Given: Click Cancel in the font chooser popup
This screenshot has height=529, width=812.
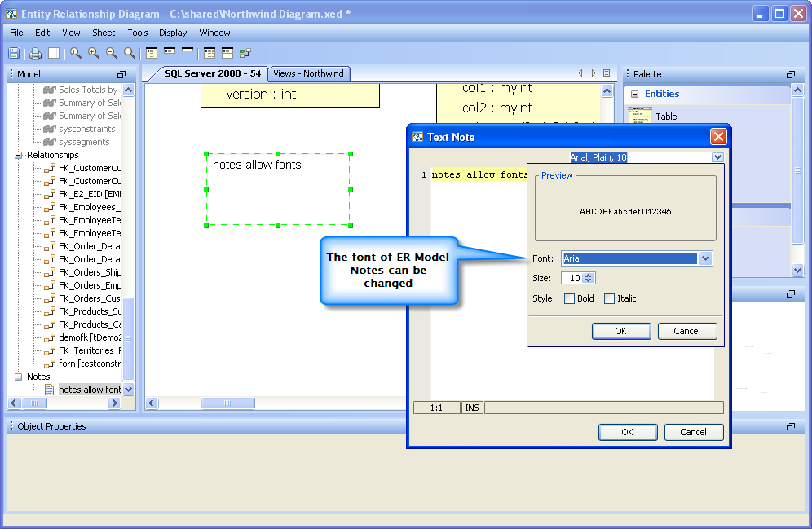Looking at the screenshot, I should point(686,331).
